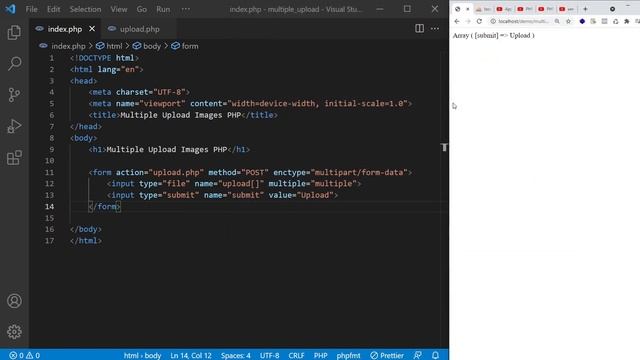Click errors and warnings count in status bar
640x360 pixels.
[25, 355]
